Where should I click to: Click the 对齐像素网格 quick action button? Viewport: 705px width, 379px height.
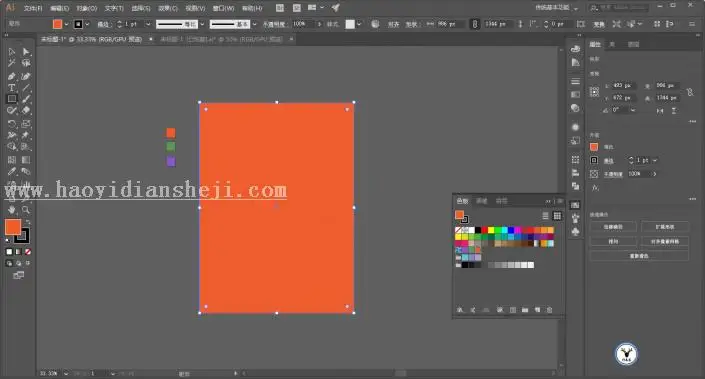pyautogui.click(x=665, y=241)
